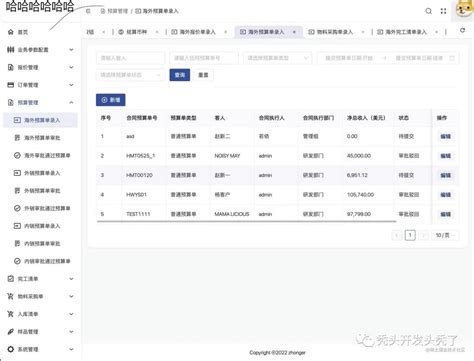Open search via the magnifier icon

tap(429, 11)
